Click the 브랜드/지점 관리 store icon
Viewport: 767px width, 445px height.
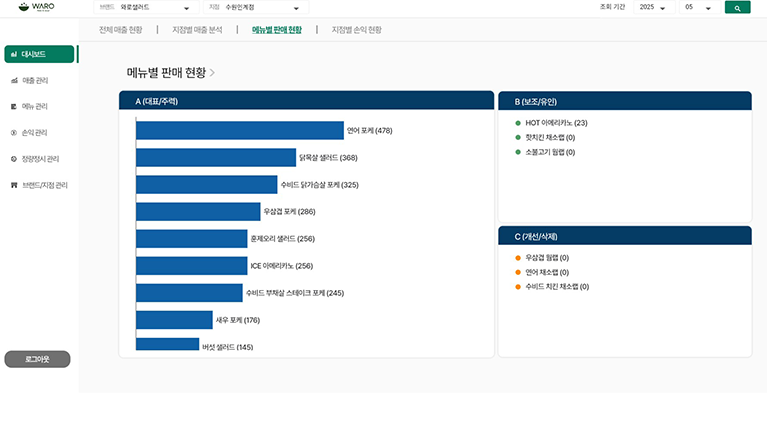[x=13, y=185]
